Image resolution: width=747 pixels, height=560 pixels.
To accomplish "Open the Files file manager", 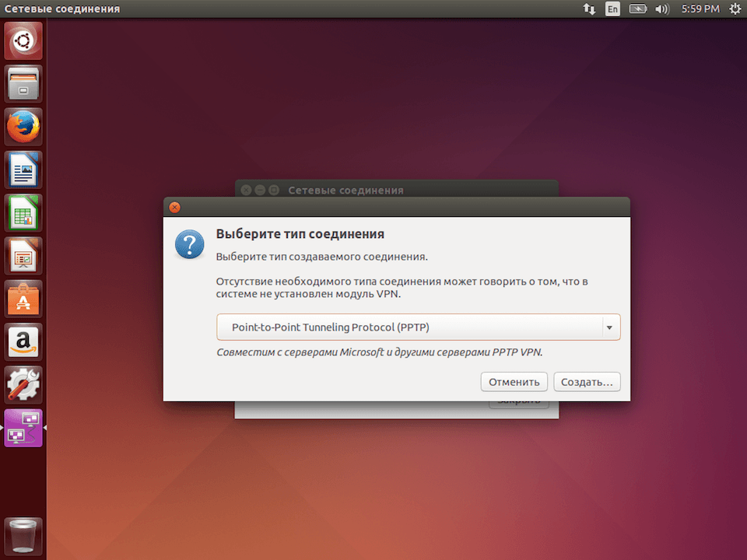I will pyautogui.click(x=23, y=83).
